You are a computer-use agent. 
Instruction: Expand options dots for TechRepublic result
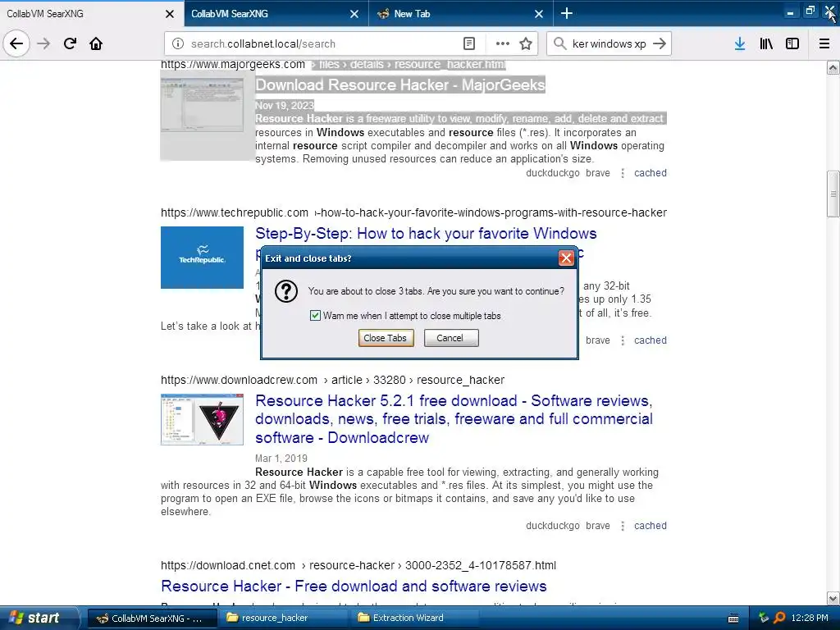point(623,340)
